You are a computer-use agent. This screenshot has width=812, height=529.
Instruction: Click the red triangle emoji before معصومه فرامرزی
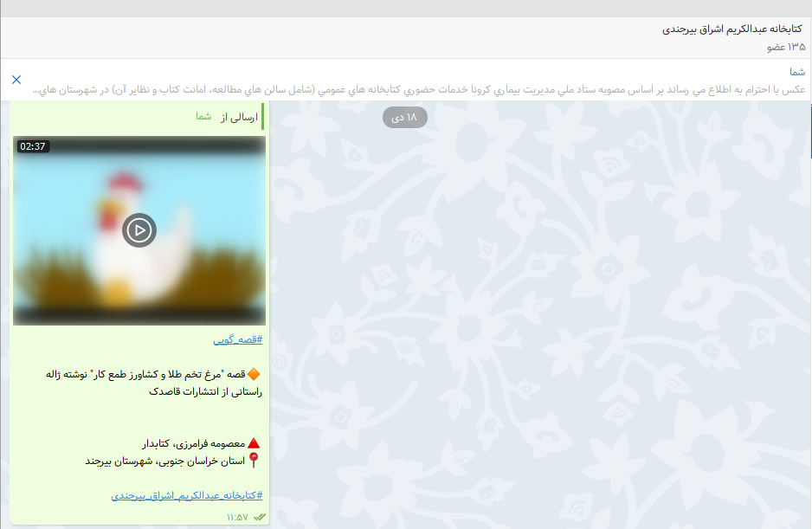point(254,443)
